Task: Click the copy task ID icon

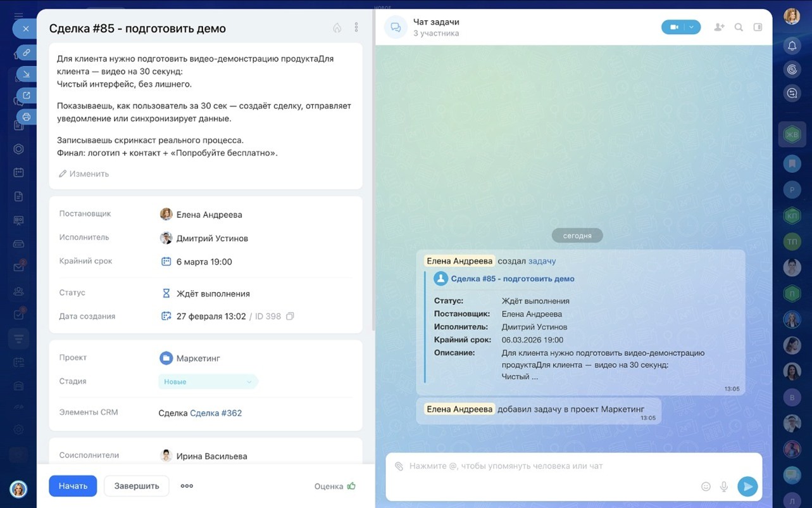Action: [290, 315]
